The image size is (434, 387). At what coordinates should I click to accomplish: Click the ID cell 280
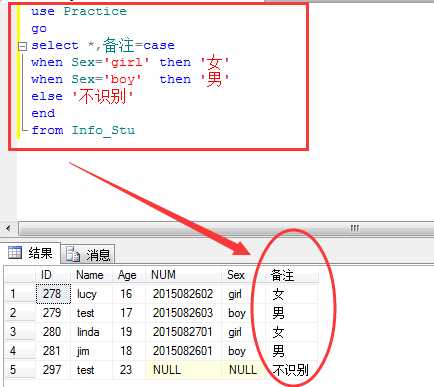tap(53, 332)
